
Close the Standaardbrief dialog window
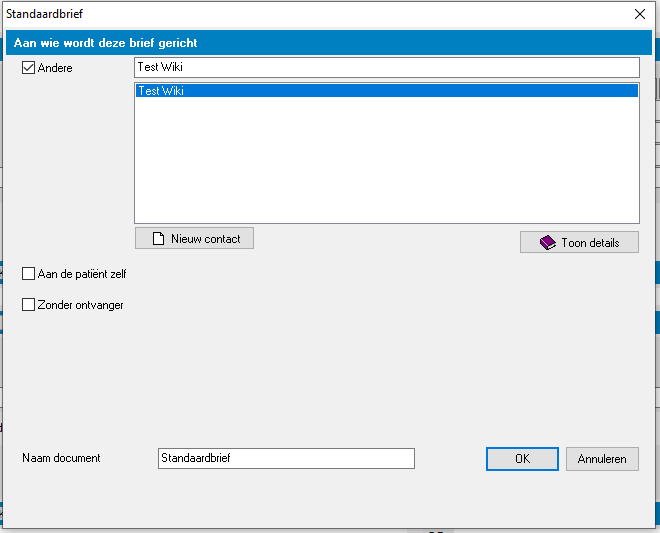(640, 14)
